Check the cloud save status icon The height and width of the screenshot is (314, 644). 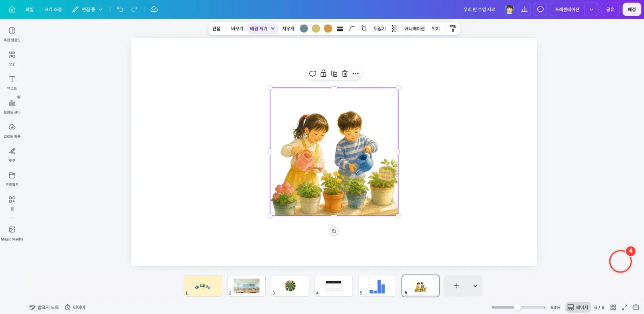(154, 9)
